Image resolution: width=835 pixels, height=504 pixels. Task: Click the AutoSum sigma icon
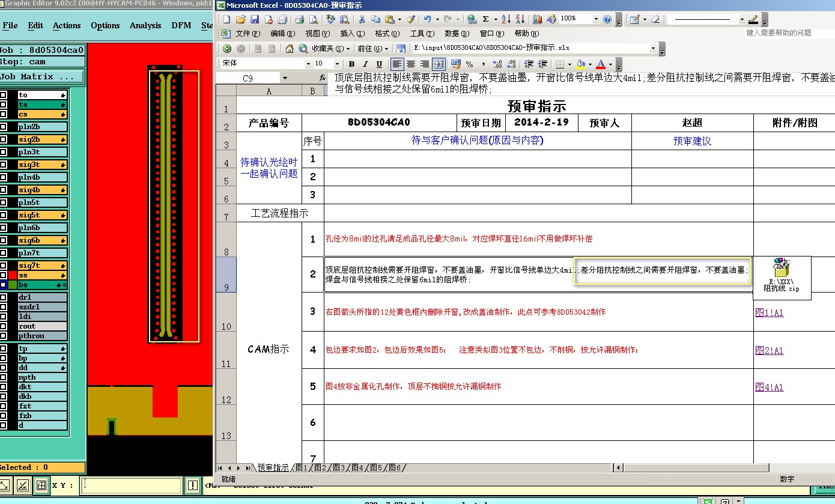pyautogui.click(x=485, y=19)
